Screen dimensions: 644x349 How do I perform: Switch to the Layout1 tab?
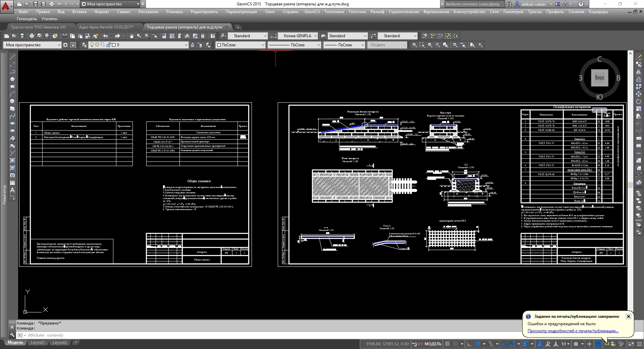[x=38, y=343]
